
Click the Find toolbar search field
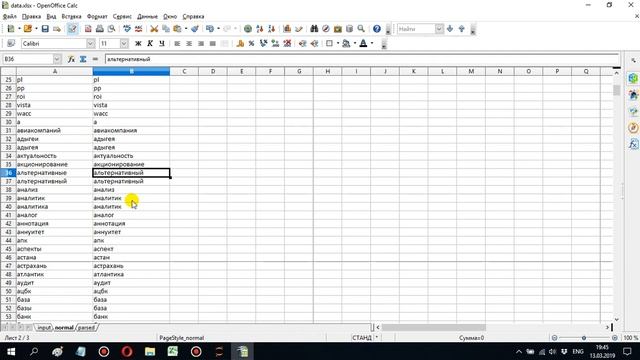pyautogui.click(x=416, y=29)
